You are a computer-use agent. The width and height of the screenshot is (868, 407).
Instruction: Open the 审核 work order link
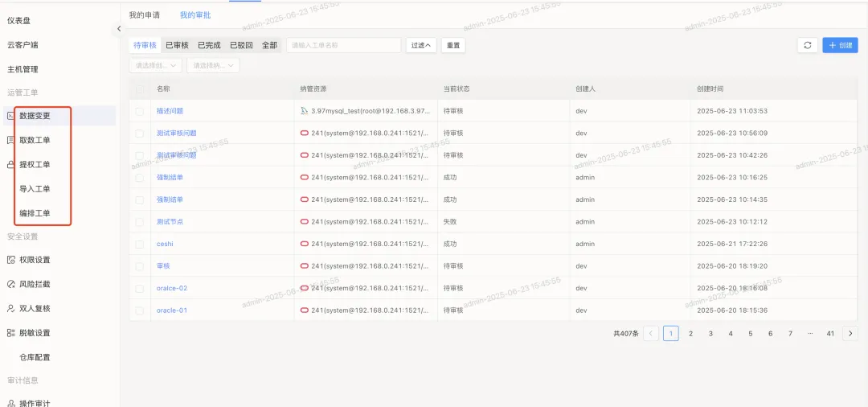pyautogui.click(x=163, y=265)
